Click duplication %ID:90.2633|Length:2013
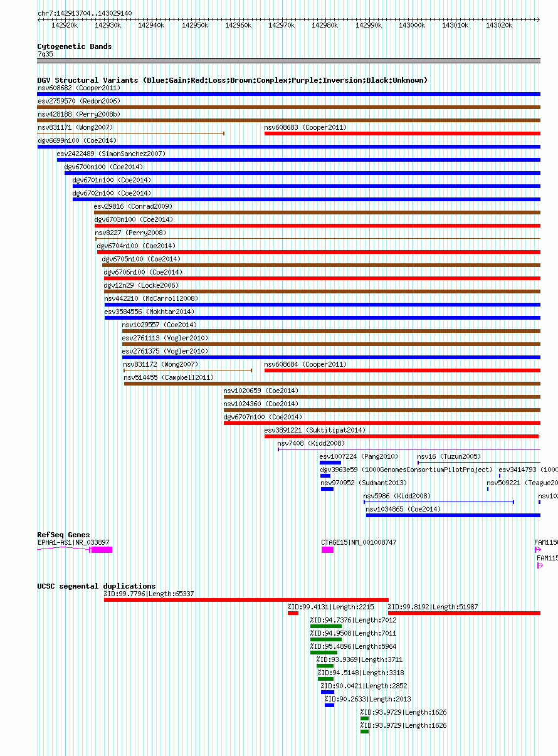The height and width of the screenshot is (756, 558). 368,699
